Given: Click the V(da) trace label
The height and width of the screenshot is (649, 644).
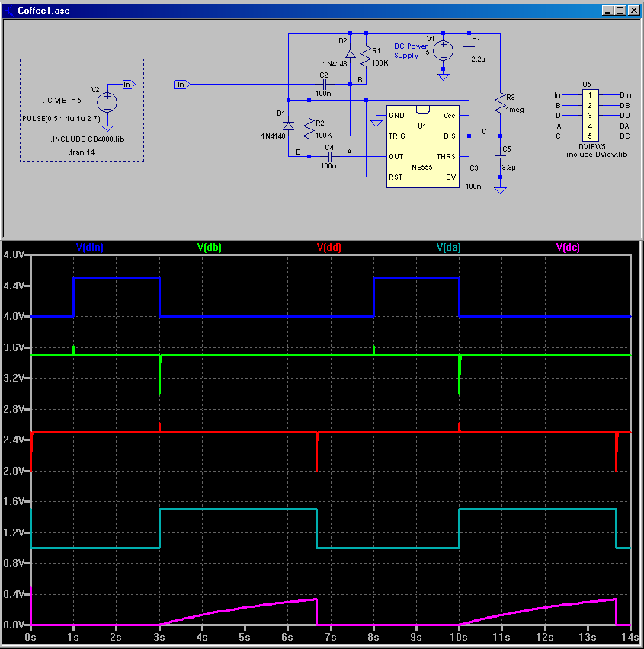Looking at the screenshot, I should click(x=449, y=247).
